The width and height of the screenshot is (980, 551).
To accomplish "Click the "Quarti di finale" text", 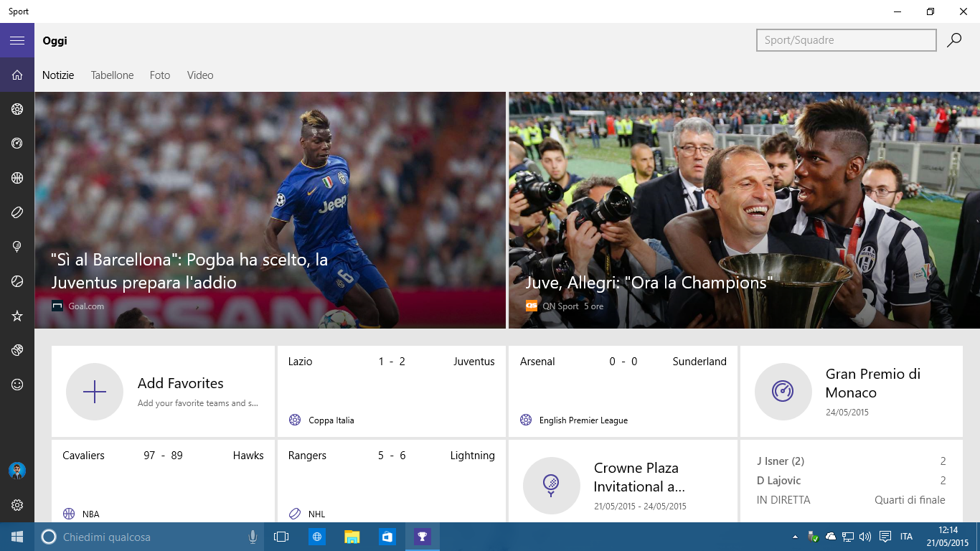I will 910,500.
